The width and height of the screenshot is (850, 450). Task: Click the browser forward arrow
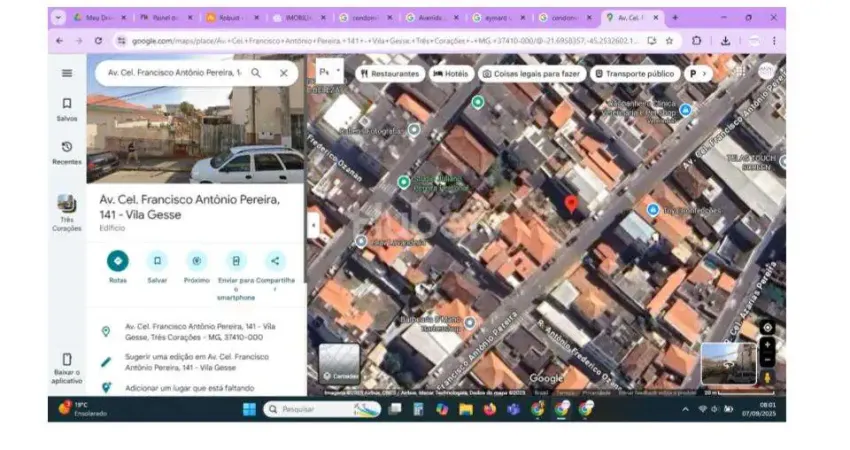[x=79, y=41]
